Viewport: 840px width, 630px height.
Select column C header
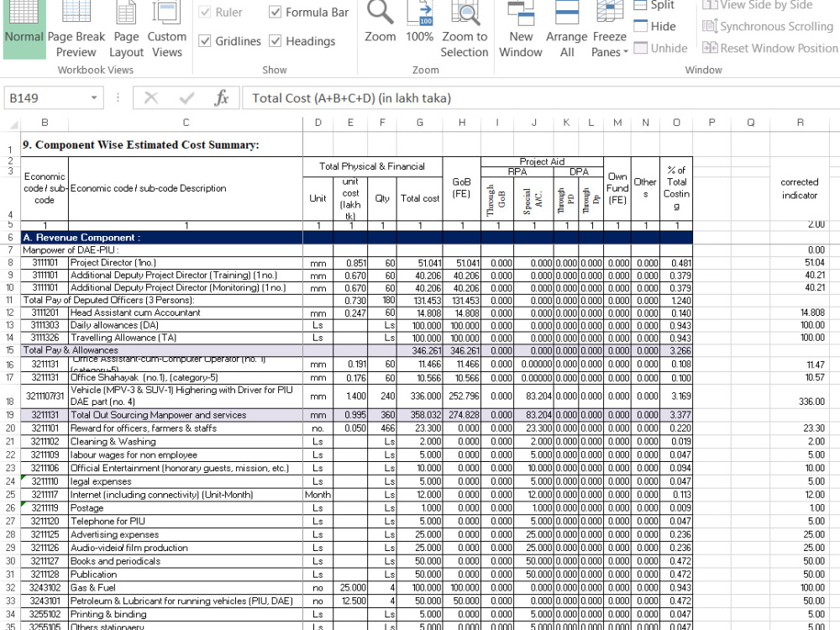click(186, 123)
